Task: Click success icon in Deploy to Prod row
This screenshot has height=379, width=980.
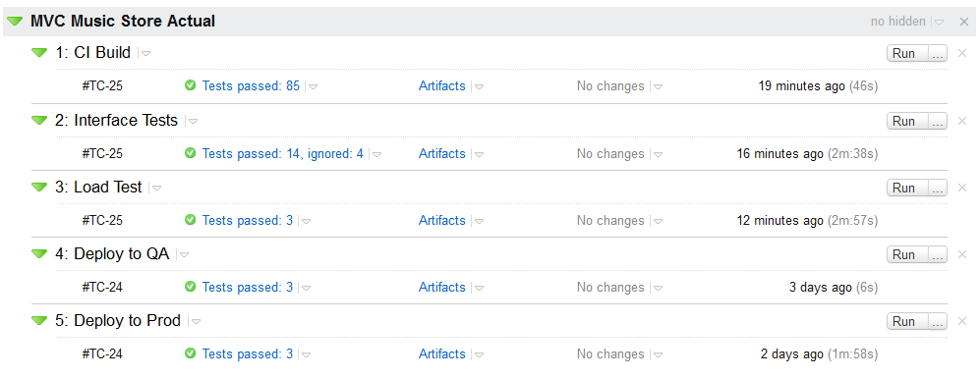Action: click(x=191, y=353)
